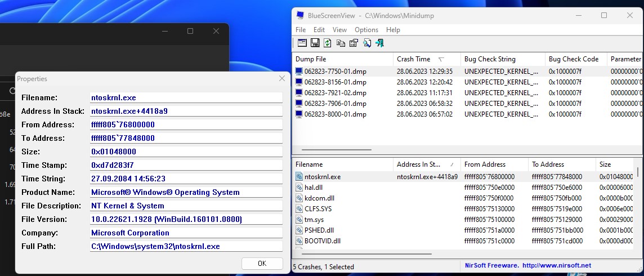Click the Save Selected Items floppy icon
Viewport: 644px width, 276px height.
click(x=315, y=43)
